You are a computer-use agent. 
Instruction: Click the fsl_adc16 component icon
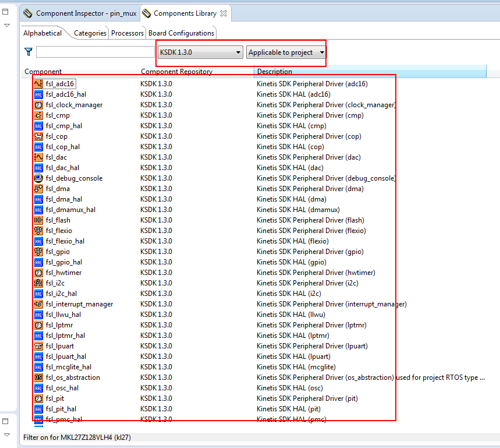point(38,84)
